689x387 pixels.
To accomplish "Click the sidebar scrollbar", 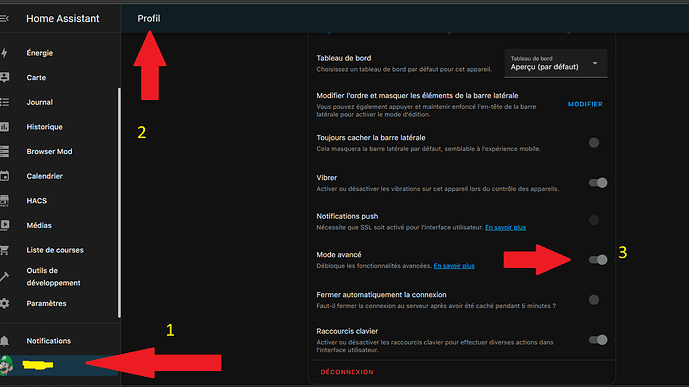I will coord(119,203).
